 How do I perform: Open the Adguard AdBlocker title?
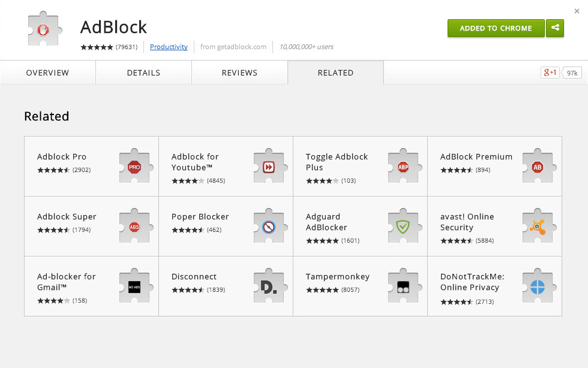(326, 222)
